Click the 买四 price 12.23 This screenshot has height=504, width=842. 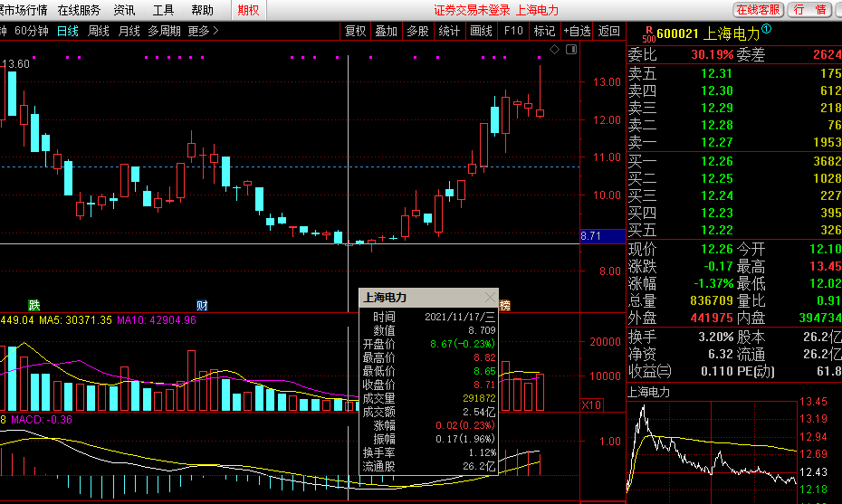pos(717,213)
